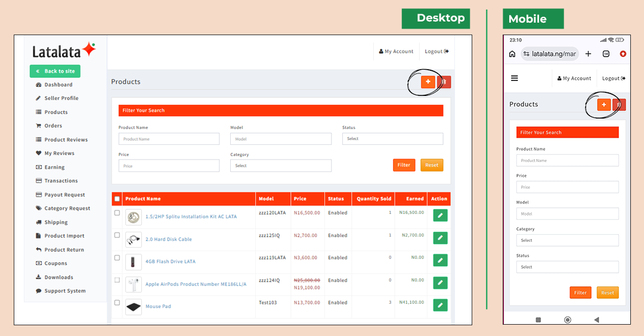Screen dimensions: 644x336
Task: Click the Latalata logo
Action: click(64, 51)
